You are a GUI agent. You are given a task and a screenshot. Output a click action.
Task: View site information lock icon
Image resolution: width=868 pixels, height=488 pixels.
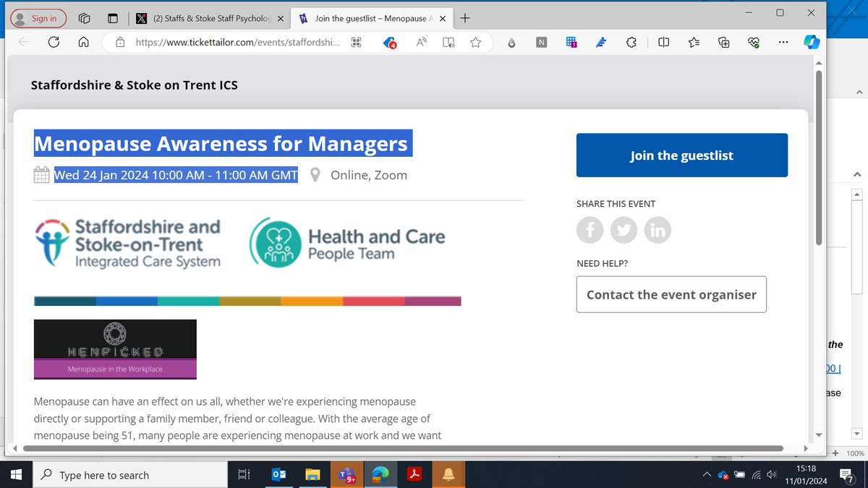[120, 42]
